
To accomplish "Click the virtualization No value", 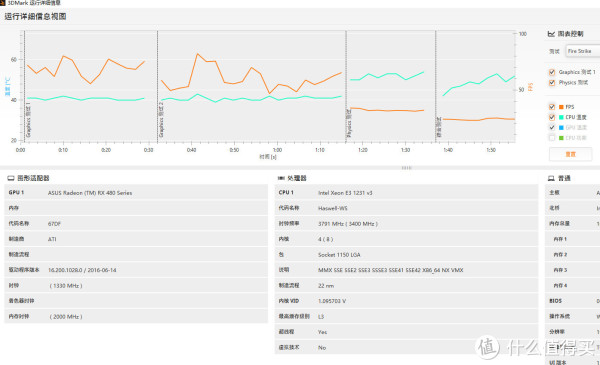I will (322, 348).
